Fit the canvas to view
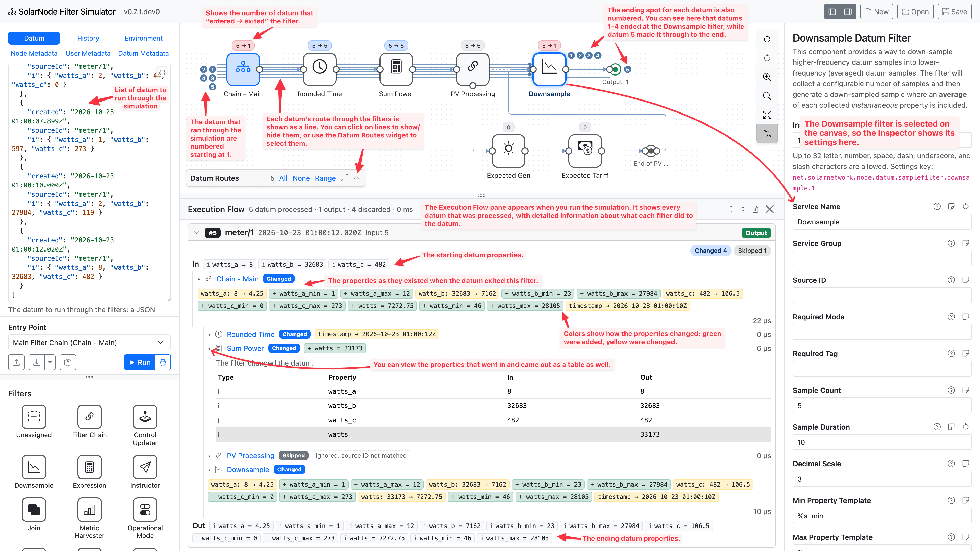 pyautogui.click(x=767, y=115)
